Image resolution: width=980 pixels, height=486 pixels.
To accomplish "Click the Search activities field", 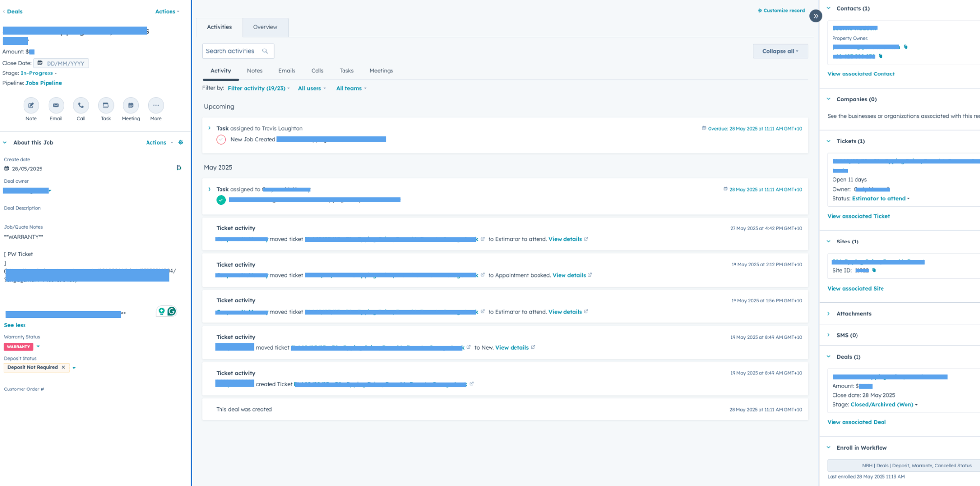I will [238, 51].
